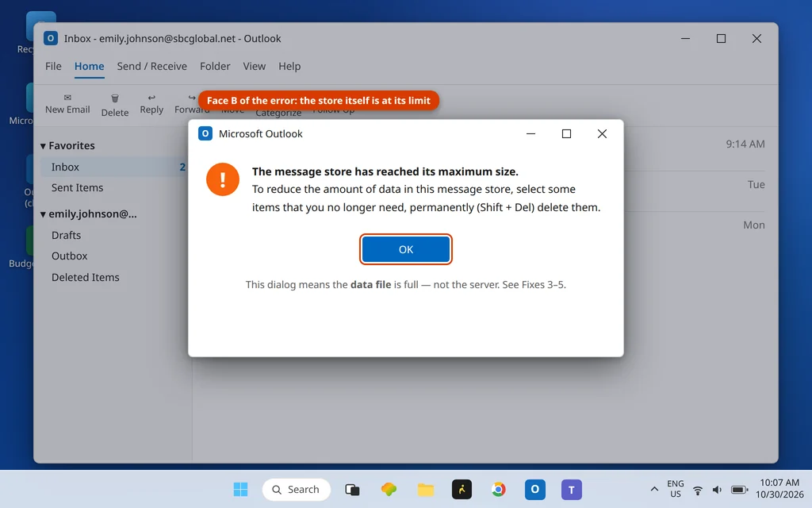The height and width of the screenshot is (508, 812).
Task: Click the Outlook app icon in main title bar
Action: (x=50, y=38)
